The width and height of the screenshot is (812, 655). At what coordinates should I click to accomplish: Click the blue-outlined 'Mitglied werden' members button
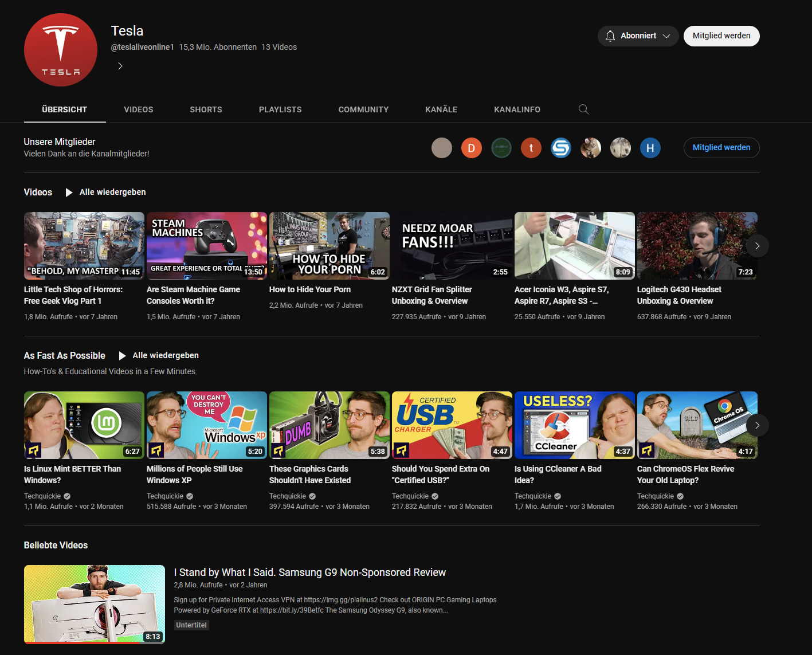(x=721, y=147)
